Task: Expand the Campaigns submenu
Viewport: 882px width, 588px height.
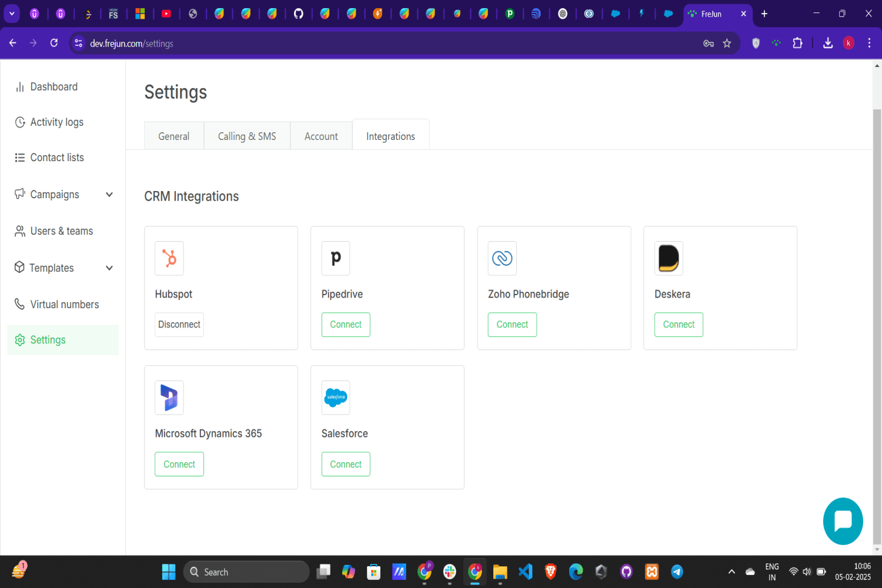Action: pos(109,195)
